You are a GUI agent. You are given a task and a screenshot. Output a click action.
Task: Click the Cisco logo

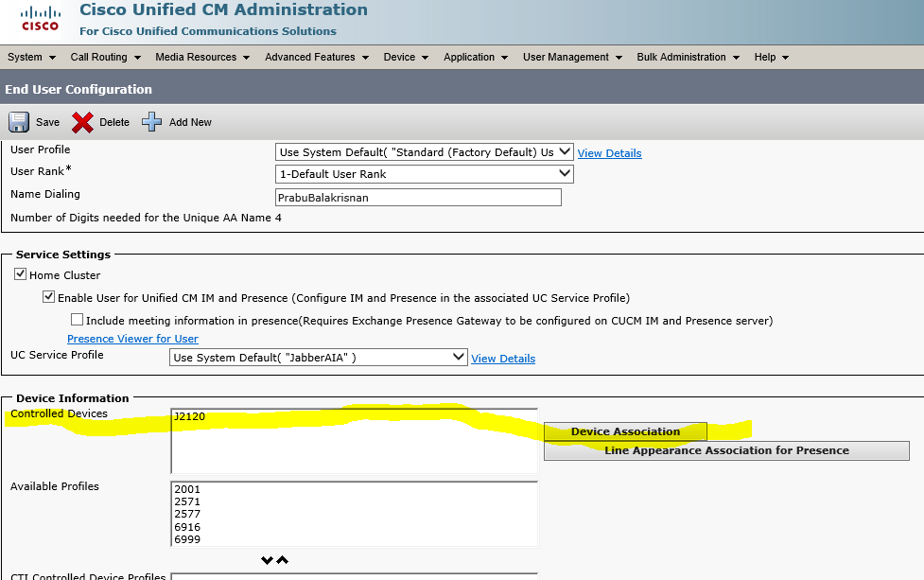(x=39, y=20)
